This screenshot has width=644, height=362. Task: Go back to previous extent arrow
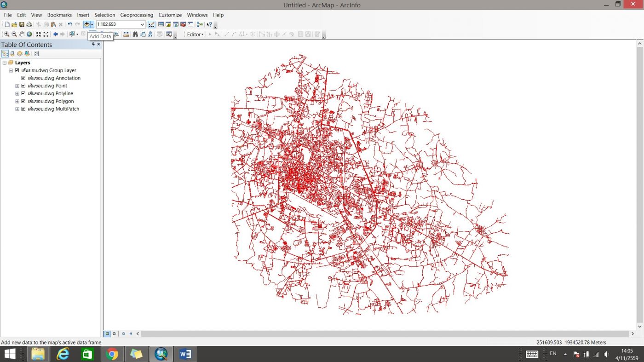[x=55, y=34]
